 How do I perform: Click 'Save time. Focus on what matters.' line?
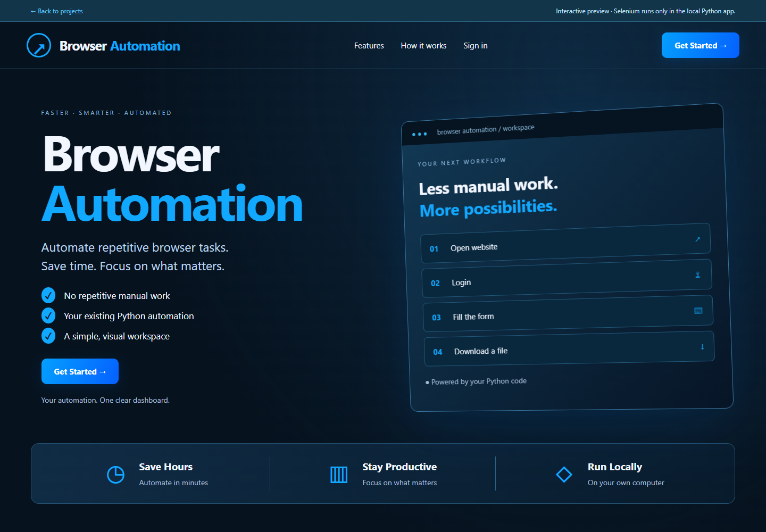pos(133,266)
